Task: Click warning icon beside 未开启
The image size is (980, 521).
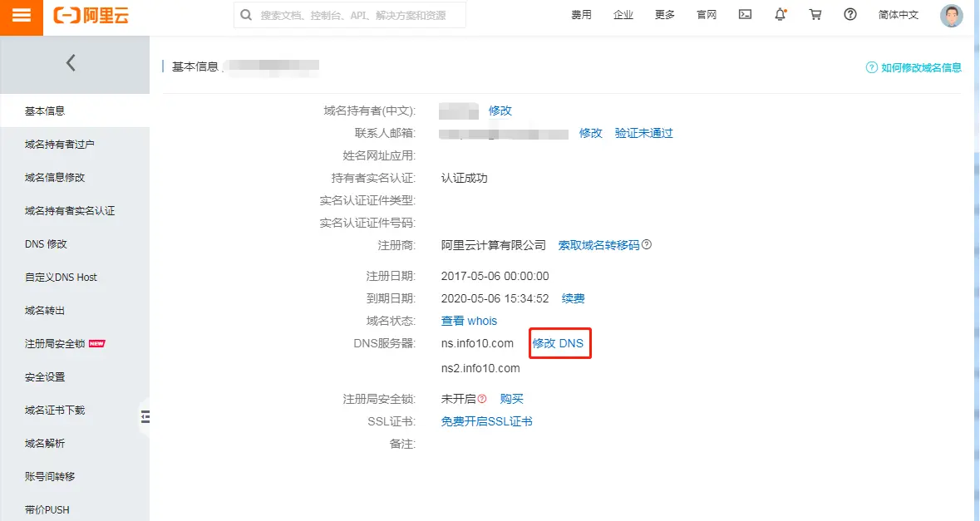Action: (482, 399)
